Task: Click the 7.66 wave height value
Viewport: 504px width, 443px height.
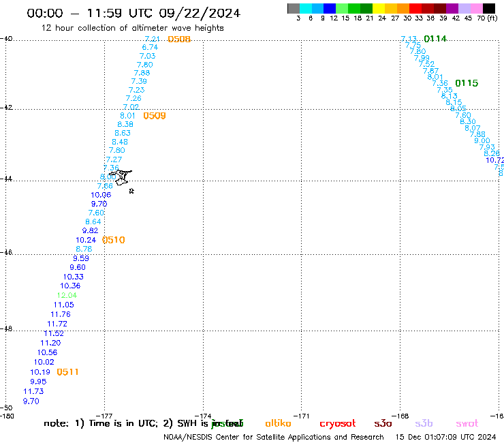Action: 105,186
